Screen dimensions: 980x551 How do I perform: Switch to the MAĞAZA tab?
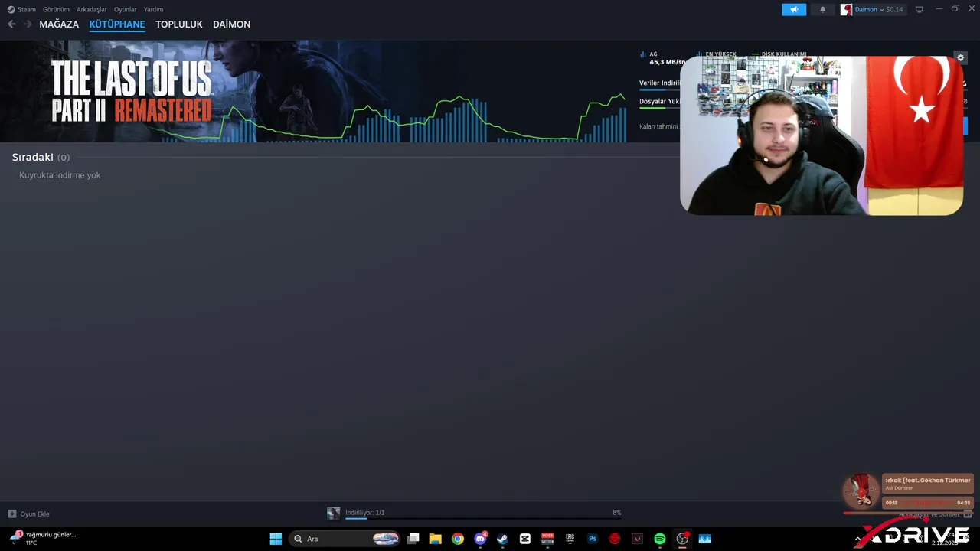[x=59, y=24]
